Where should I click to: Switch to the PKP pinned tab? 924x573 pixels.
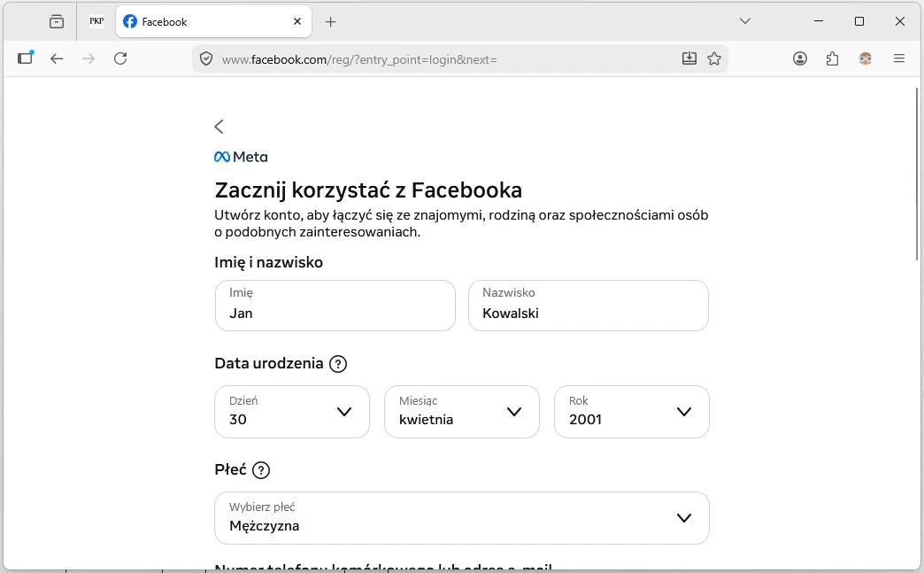click(96, 20)
